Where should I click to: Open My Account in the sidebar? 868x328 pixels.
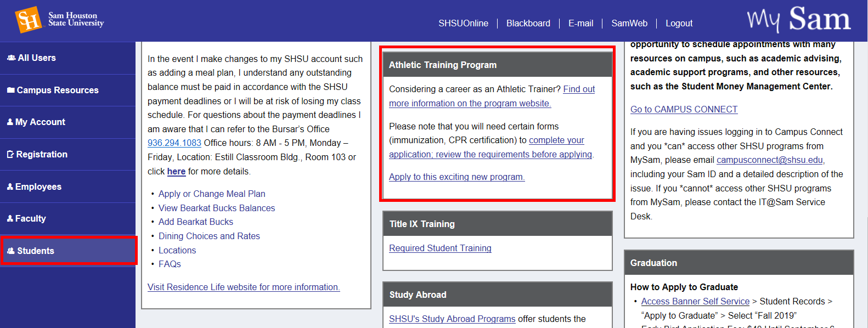pos(67,122)
